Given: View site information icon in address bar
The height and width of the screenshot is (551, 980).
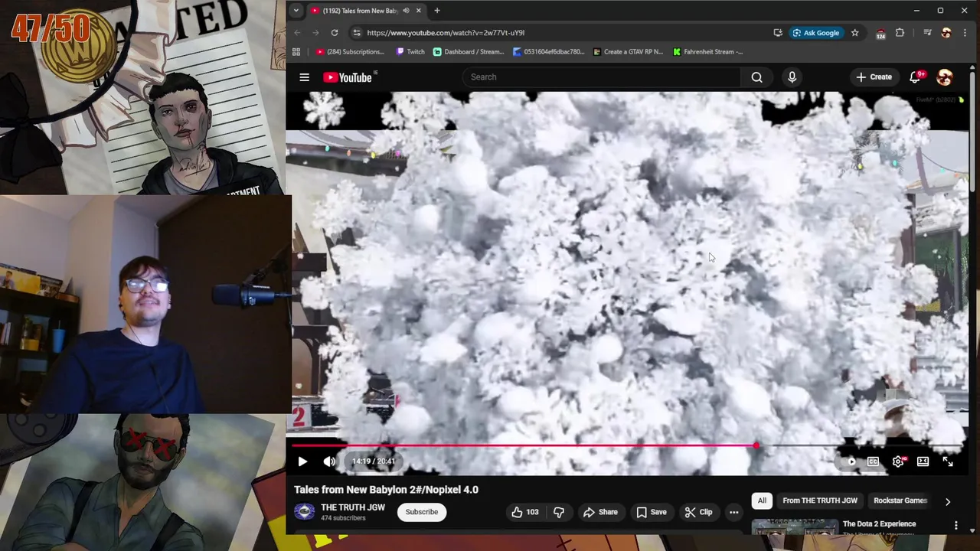Looking at the screenshot, I should (356, 33).
